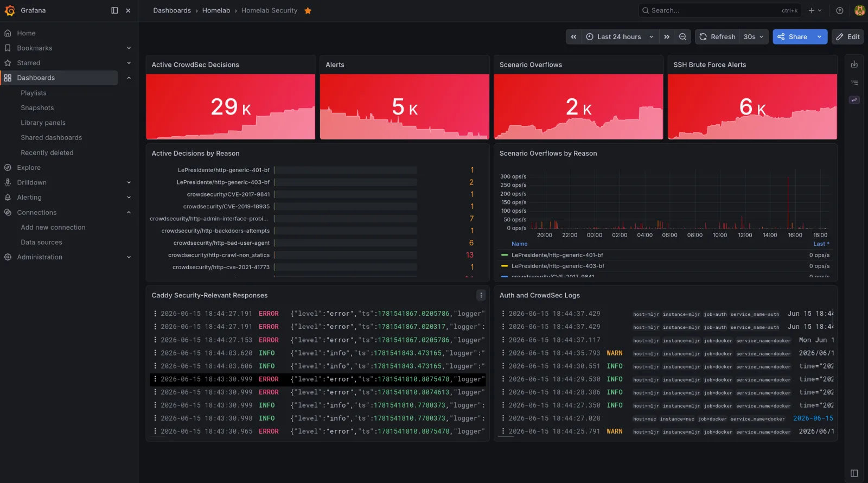This screenshot has height=483, width=868.
Task: Open Playlists in the sidebar
Action: 34,93
